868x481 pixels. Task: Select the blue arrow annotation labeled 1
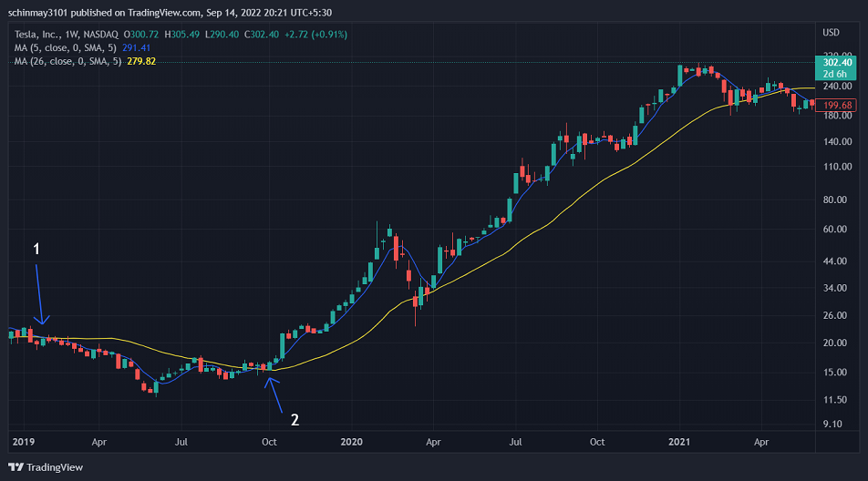pyautogui.click(x=42, y=294)
